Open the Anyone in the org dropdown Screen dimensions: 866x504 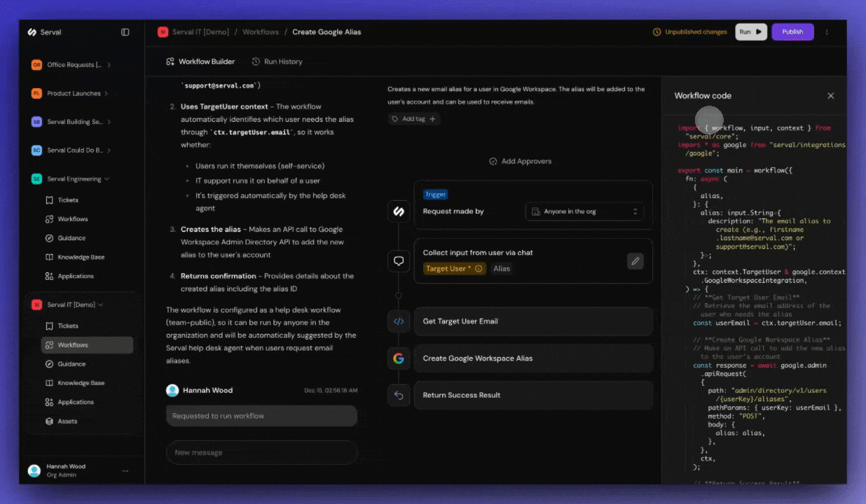point(584,211)
